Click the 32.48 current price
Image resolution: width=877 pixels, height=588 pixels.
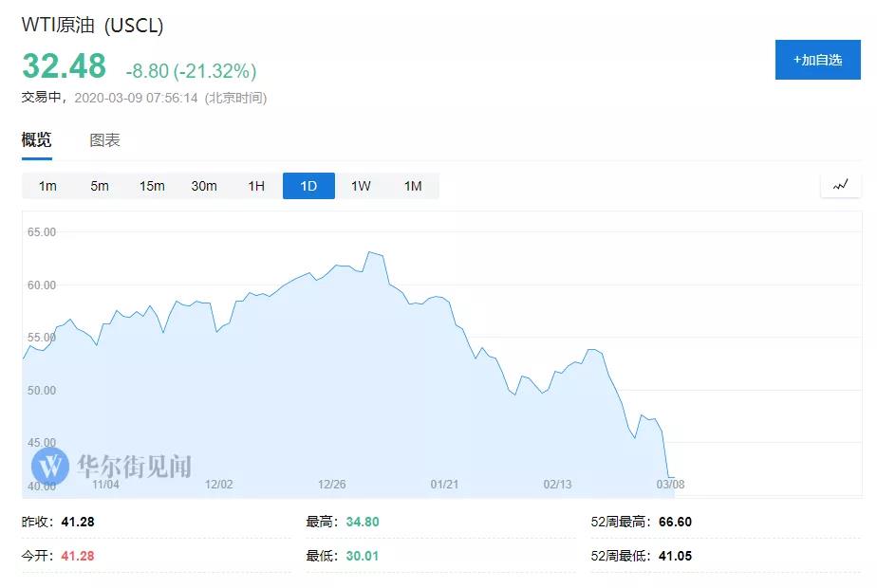point(64,66)
